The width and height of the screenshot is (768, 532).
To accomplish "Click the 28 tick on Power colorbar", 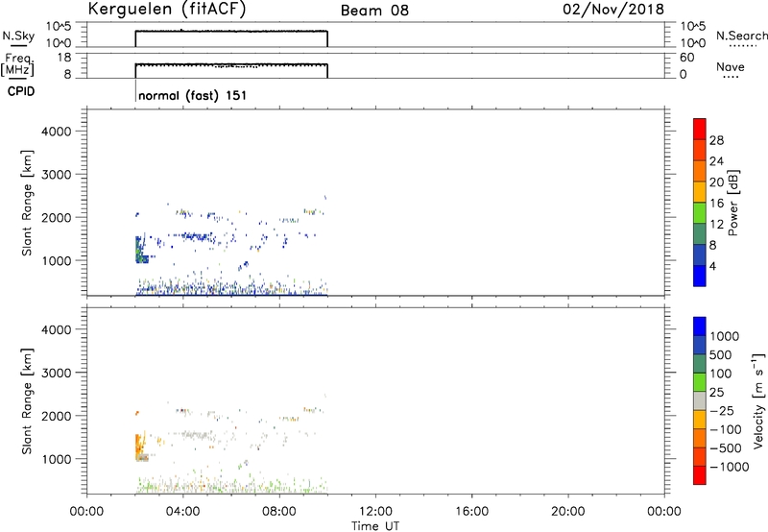I will coord(716,140).
